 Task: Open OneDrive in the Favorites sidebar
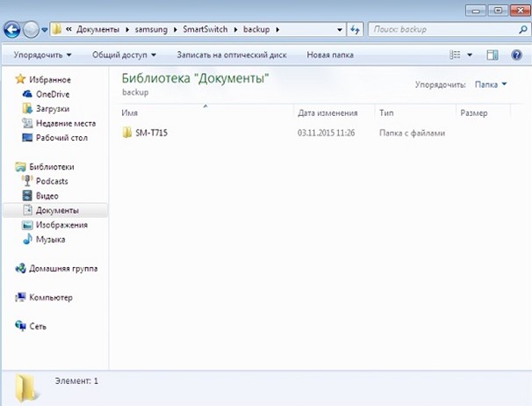51,94
